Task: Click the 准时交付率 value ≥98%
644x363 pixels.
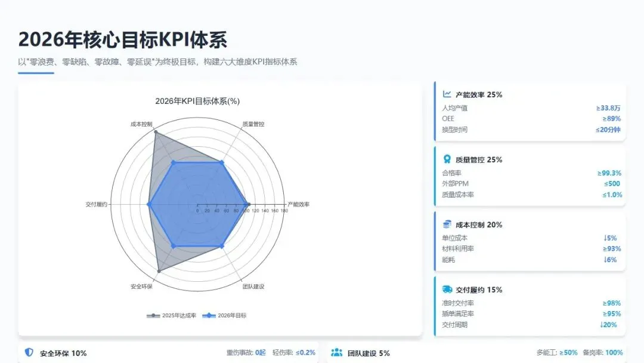Action: [612, 303]
